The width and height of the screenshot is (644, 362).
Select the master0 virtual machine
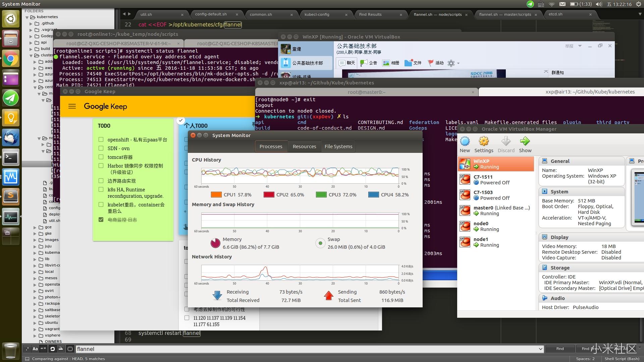[496, 210]
